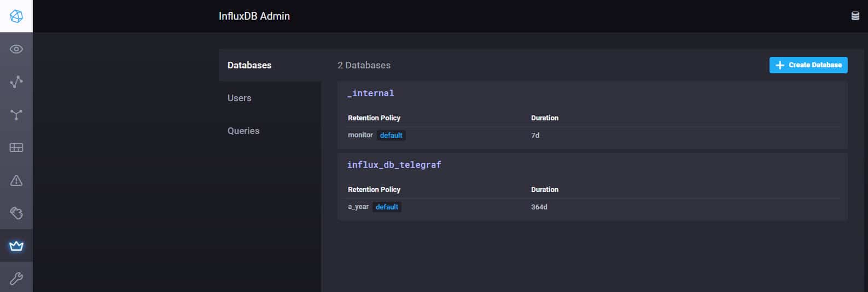868x292 pixels.
Task: Click Retention Policy header under influx_db_telegraf
Action: pyautogui.click(x=374, y=189)
